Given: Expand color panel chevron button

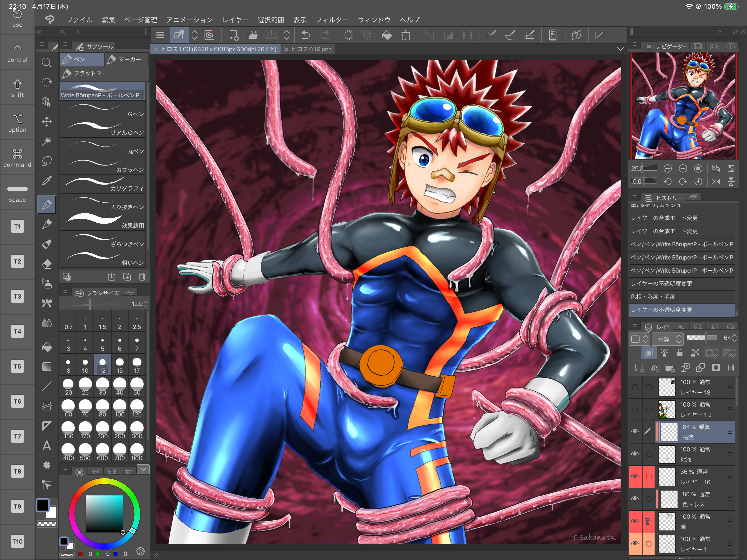Looking at the screenshot, I should 143,469.
